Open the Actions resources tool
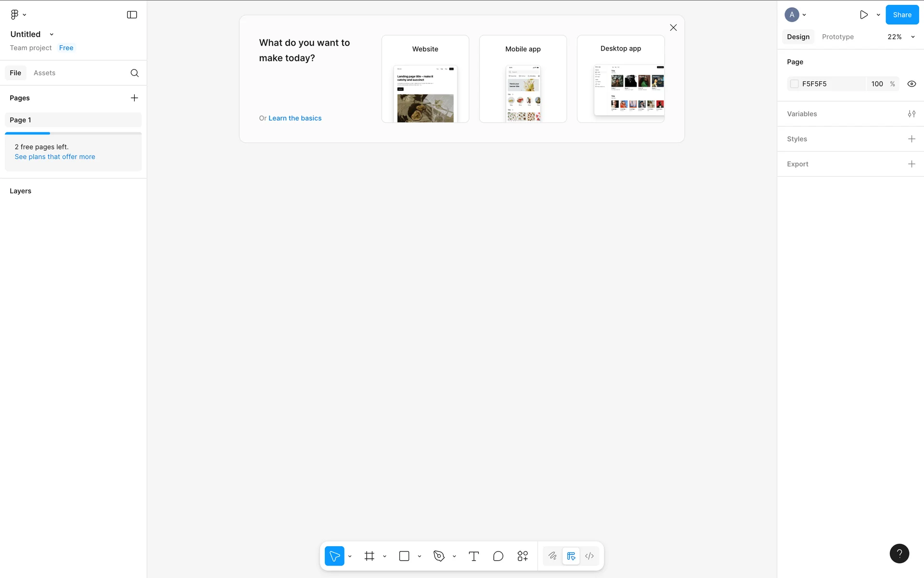Screen dimensions: 924x578 pyautogui.click(x=523, y=556)
